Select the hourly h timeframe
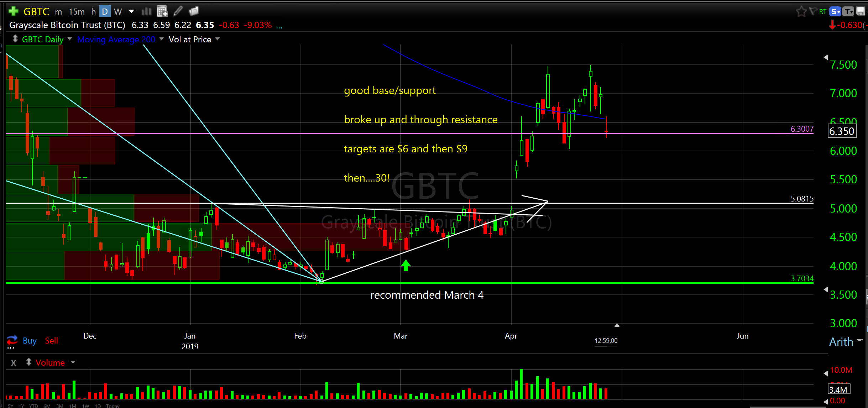Image resolution: width=868 pixels, height=408 pixels. click(x=94, y=12)
